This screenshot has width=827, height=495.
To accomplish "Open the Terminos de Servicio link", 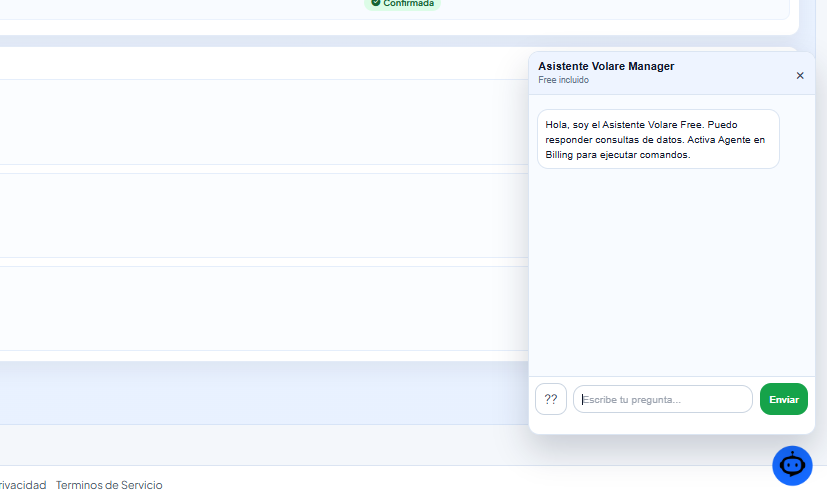I will click(x=109, y=484).
